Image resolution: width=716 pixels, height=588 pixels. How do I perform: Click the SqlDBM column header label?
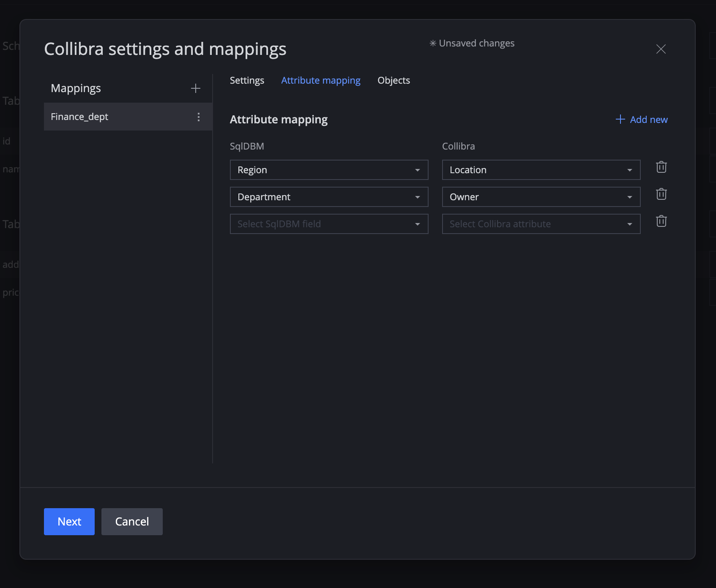(247, 146)
